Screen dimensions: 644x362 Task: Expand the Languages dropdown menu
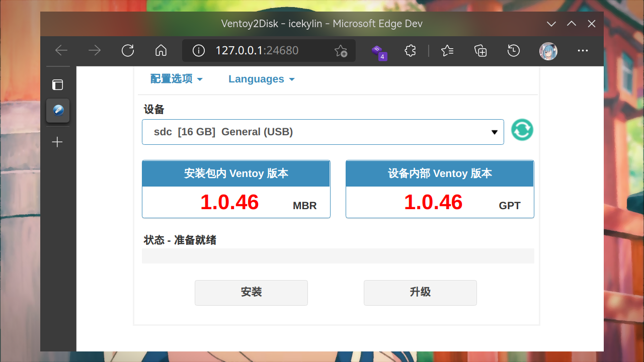(261, 79)
